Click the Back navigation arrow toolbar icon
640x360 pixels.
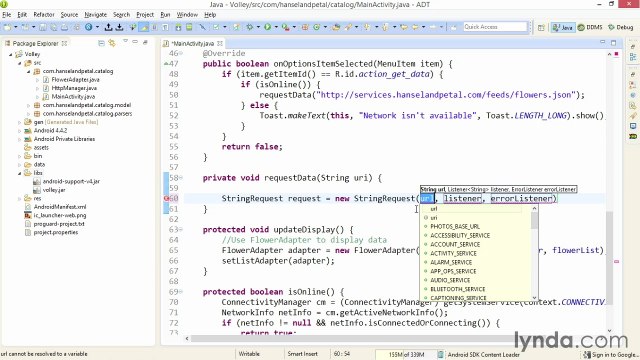coord(415,27)
